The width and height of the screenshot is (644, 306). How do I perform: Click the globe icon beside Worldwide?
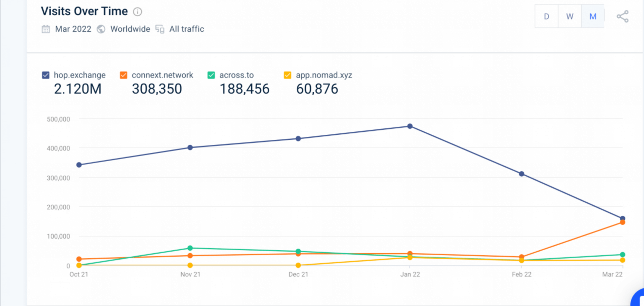[x=101, y=29]
